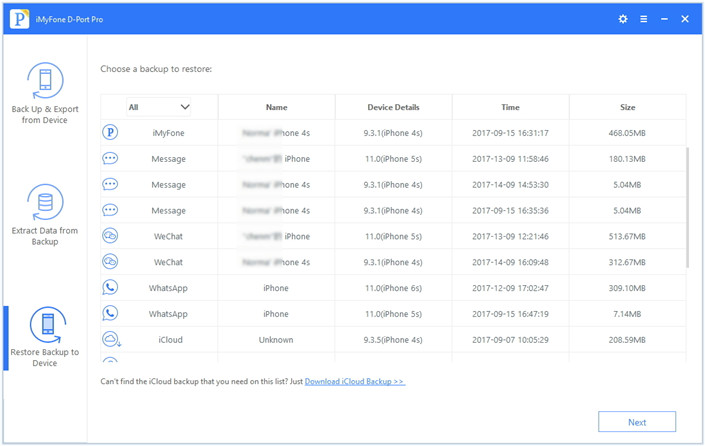Click the first WhatsApp backup icon
This screenshot has height=446, width=705.
[110, 288]
